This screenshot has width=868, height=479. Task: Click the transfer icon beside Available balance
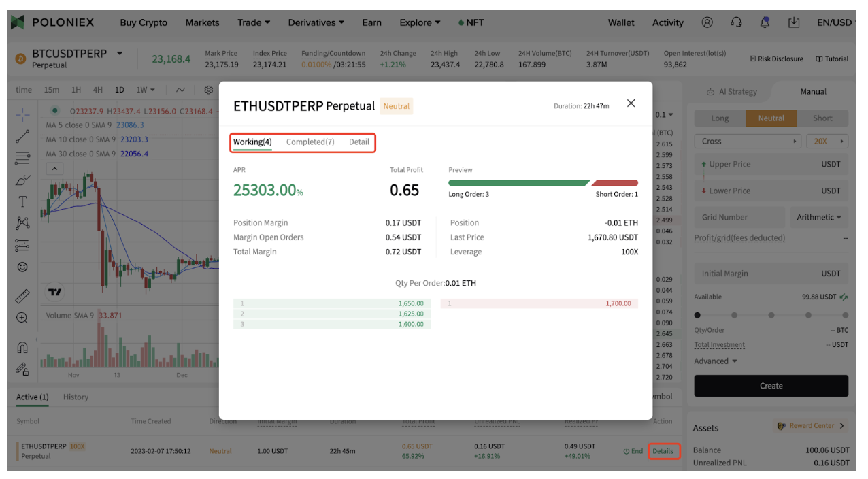844,297
